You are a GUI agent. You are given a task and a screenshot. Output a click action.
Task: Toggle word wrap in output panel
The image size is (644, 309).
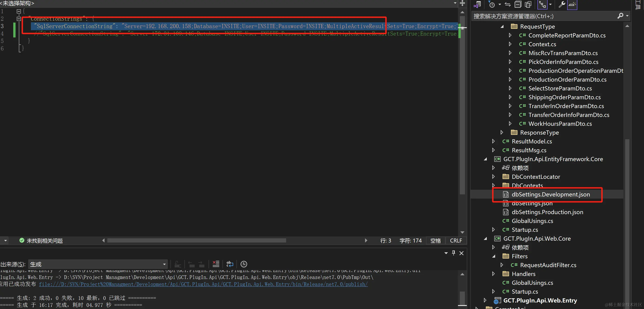click(x=230, y=264)
